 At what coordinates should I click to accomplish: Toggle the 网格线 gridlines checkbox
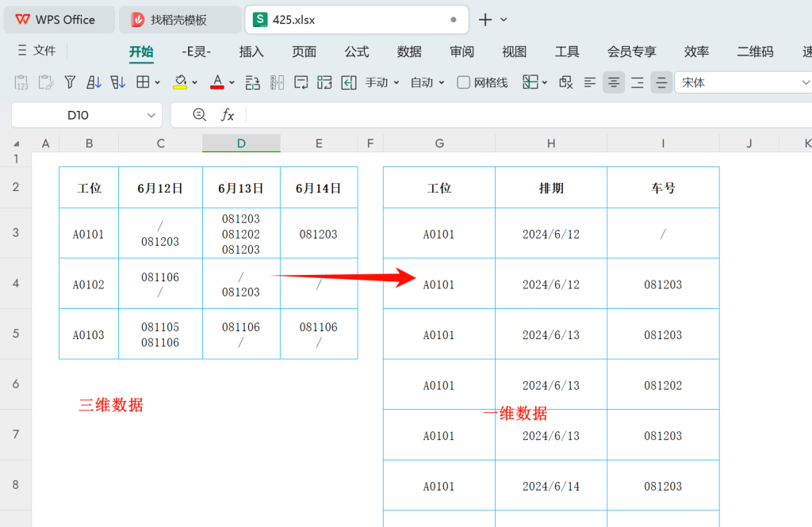[x=463, y=82]
